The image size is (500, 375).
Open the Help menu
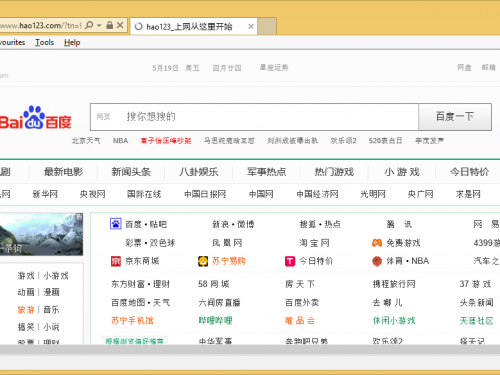click(x=72, y=42)
